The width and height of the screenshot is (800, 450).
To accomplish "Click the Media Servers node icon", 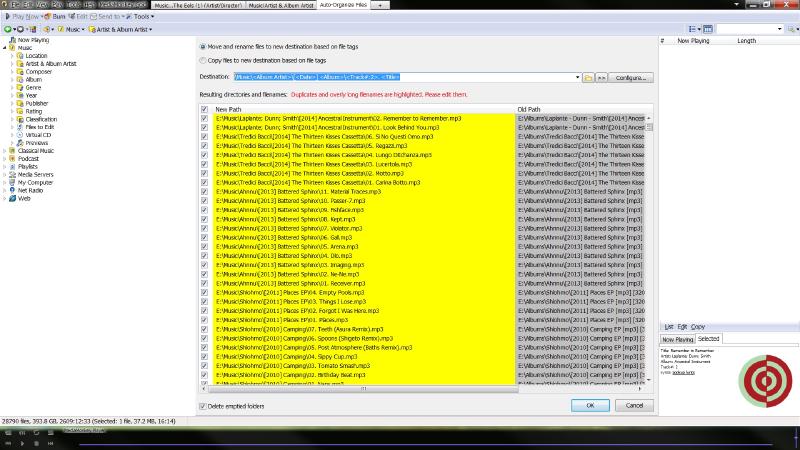I will click(12, 174).
